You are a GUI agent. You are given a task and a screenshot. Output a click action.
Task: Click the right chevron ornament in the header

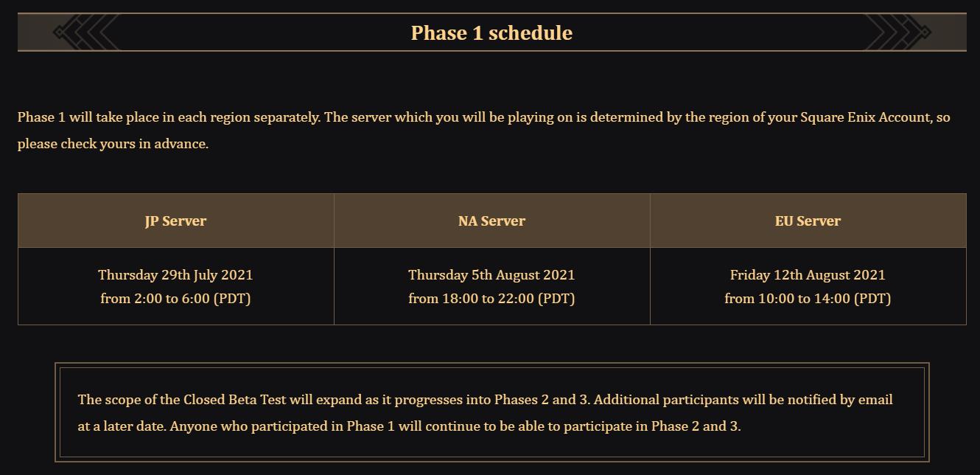click(899, 32)
